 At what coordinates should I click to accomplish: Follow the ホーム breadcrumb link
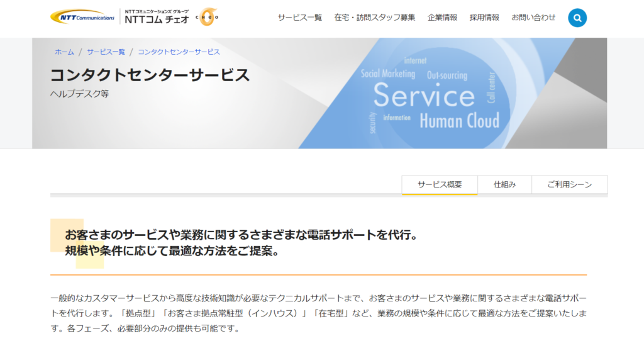(x=64, y=52)
